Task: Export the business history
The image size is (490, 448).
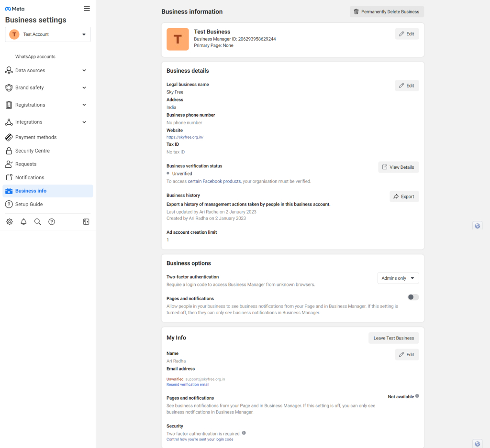Action: (404, 197)
